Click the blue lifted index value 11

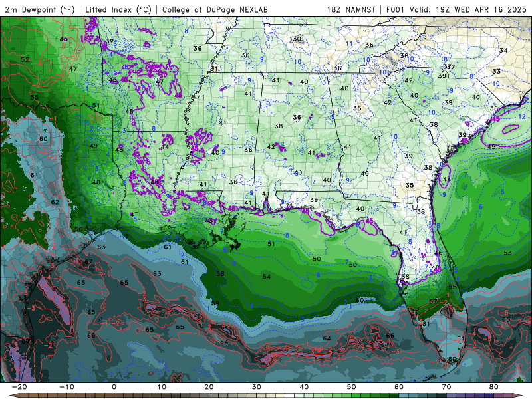pyautogui.click(x=349, y=43)
